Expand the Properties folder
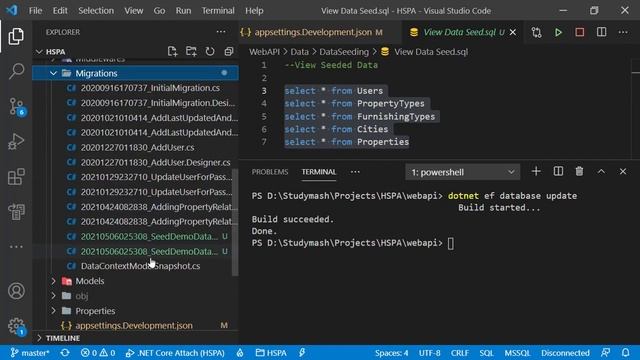Image resolution: width=640 pixels, height=360 pixels. pos(53,311)
